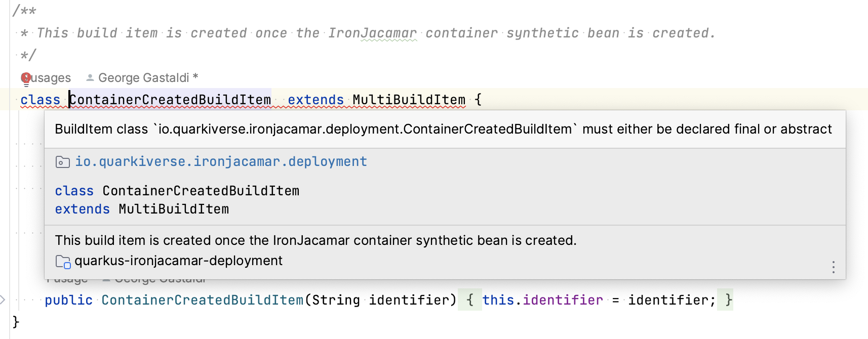Click the error message about final or abstract
This screenshot has height=339, width=868.
coord(444,130)
